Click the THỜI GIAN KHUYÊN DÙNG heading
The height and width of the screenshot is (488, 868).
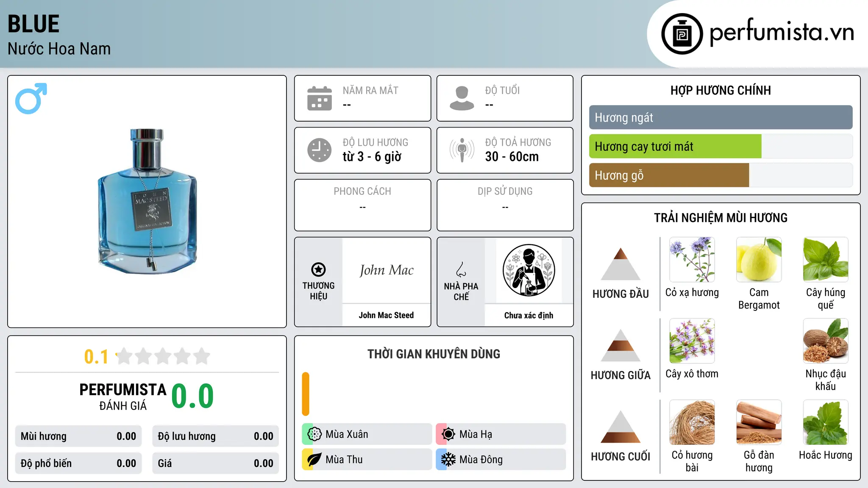pyautogui.click(x=434, y=354)
